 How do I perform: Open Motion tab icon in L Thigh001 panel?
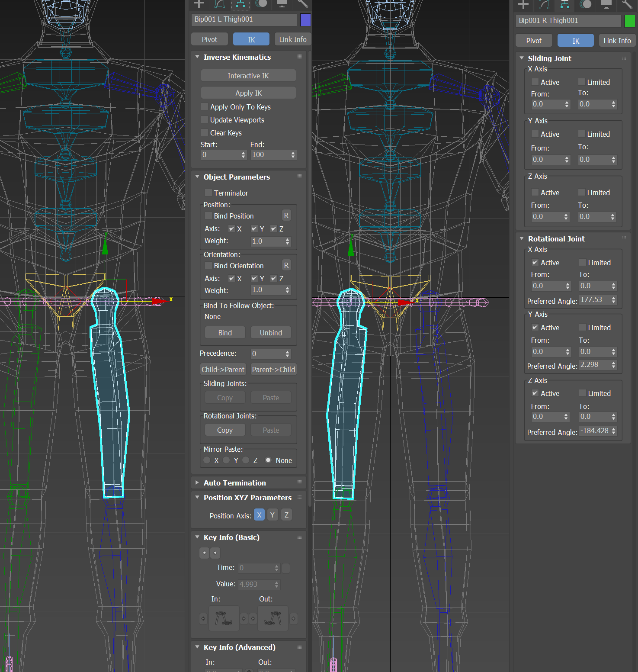tap(261, 4)
